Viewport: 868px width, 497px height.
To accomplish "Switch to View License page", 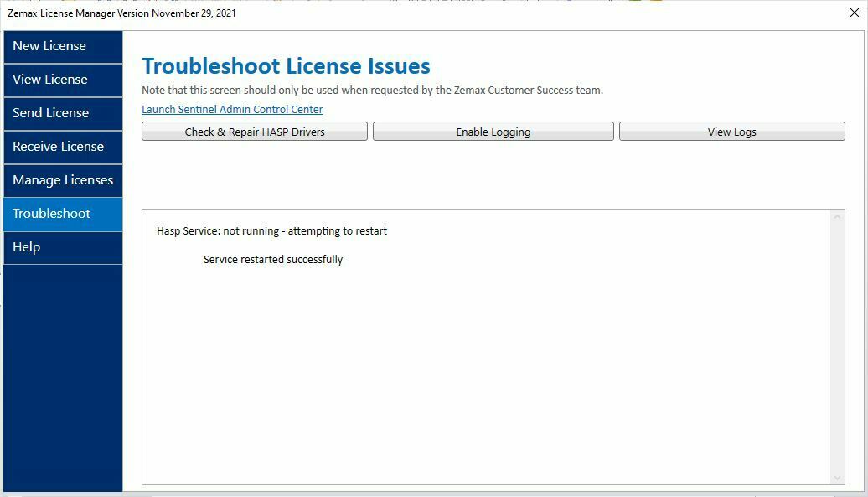I will tap(63, 80).
